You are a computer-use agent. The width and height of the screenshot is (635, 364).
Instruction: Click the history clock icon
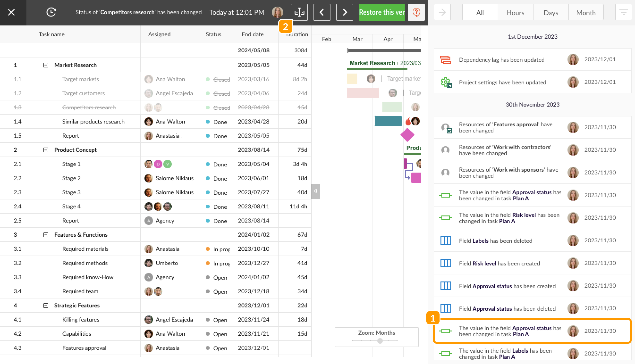(x=51, y=12)
